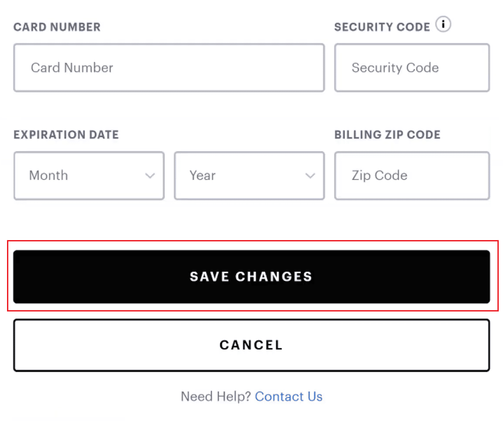504x421 pixels.
Task: Click the Card Number placeholder text
Action: [x=72, y=68]
